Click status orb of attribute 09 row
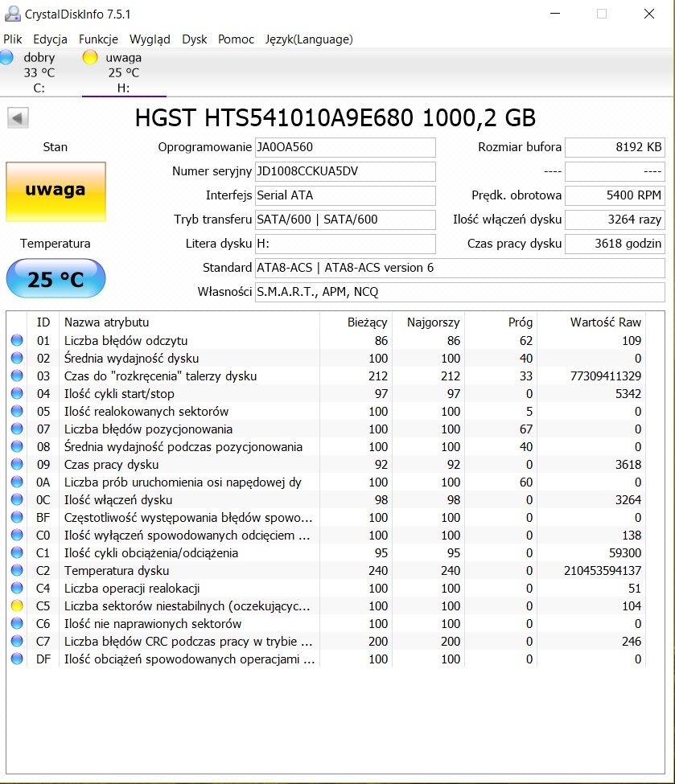675x784 pixels. tap(17, 464)
